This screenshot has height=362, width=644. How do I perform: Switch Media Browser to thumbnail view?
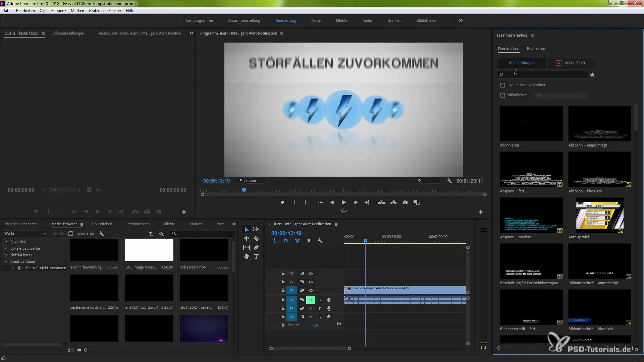pos(79,350)
